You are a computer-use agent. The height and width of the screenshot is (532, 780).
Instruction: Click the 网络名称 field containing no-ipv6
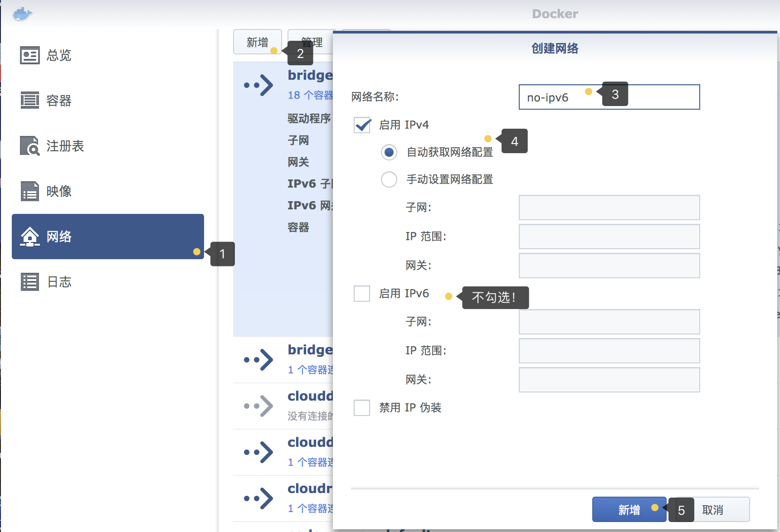click(609, 97)
